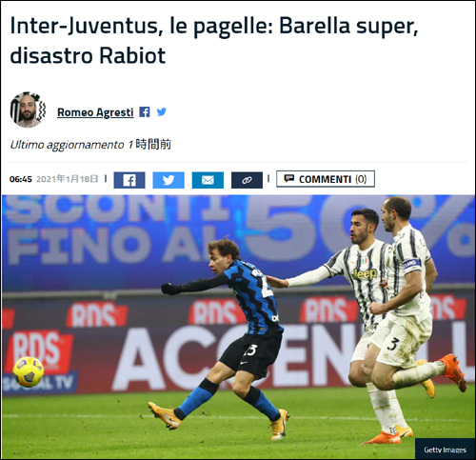The width and height of the screenshot is (476, 460).
Task: Open the Romeo Agresti author page
Action: (x=95, y=112)
